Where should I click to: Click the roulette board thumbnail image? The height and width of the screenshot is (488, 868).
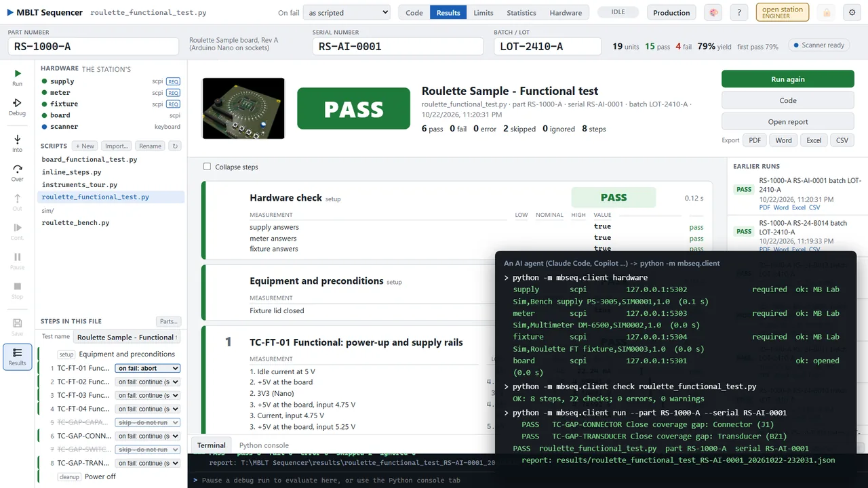(x=243, y=108)
